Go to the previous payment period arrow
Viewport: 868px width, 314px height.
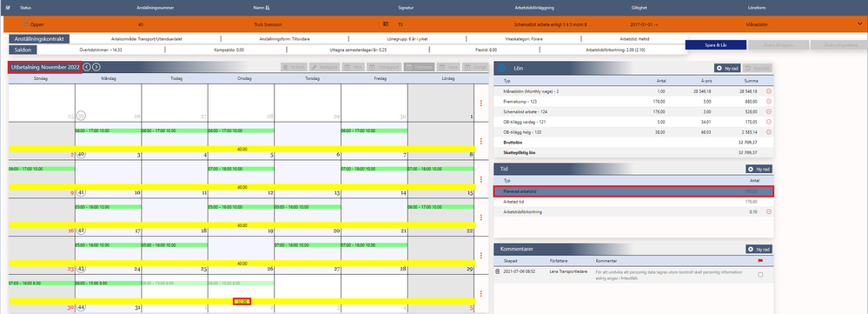(x=88, y=67)
